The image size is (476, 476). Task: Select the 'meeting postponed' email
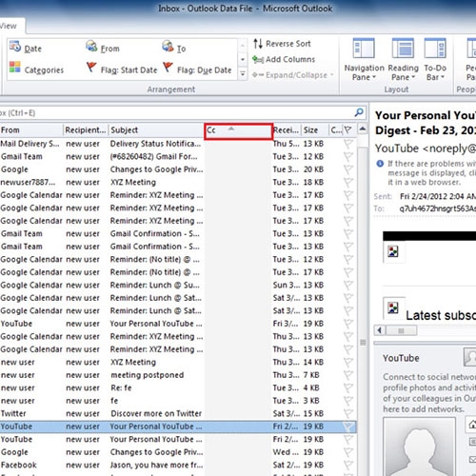[178, 375]
